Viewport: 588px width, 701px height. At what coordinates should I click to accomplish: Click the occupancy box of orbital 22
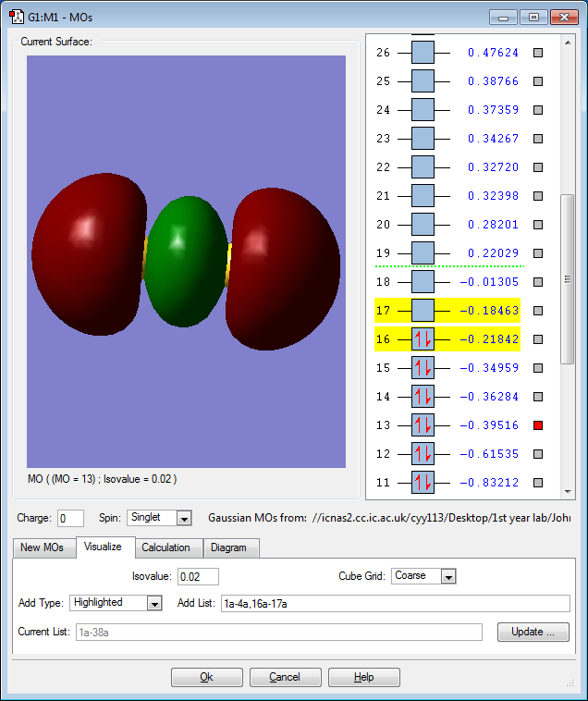click(x=423, y=167)
